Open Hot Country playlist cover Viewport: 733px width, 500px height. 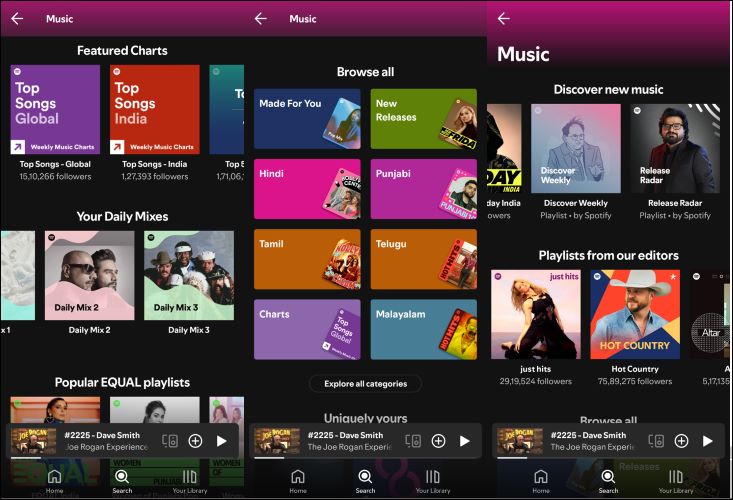635,314
